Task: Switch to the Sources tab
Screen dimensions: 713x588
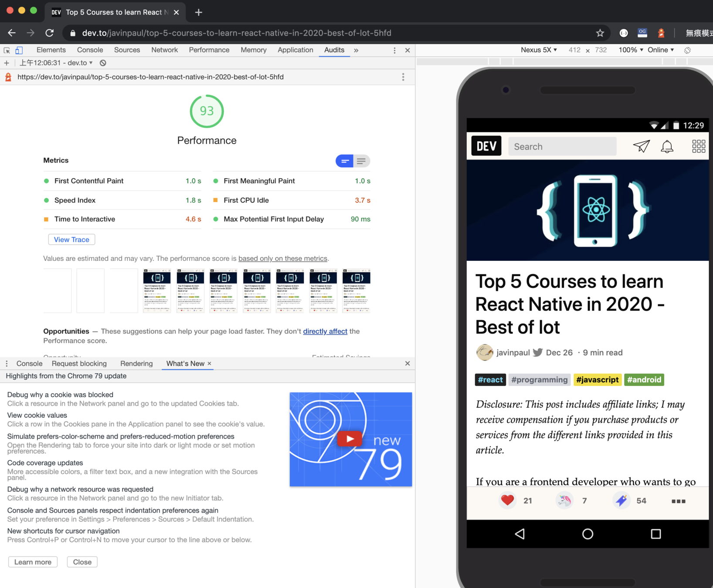Action: click(x=127, y=50)
